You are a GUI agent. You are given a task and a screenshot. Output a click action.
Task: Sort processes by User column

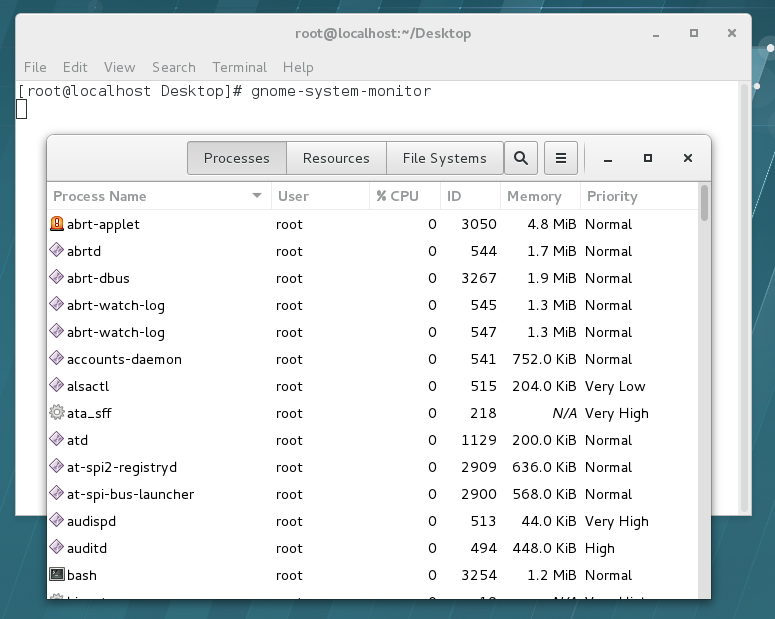coord(320,196)
